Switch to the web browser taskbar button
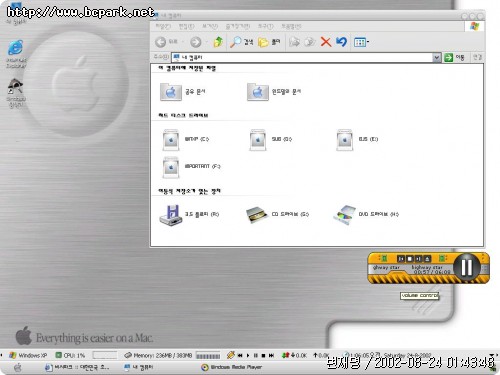This screenshot has height=375, width=500. (77, 367)
